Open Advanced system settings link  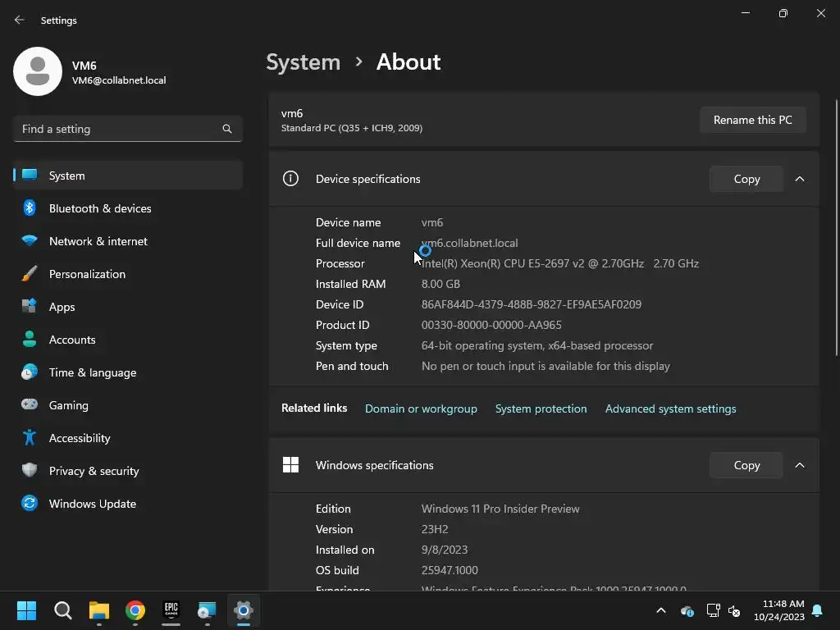click(x=671, y=409)
